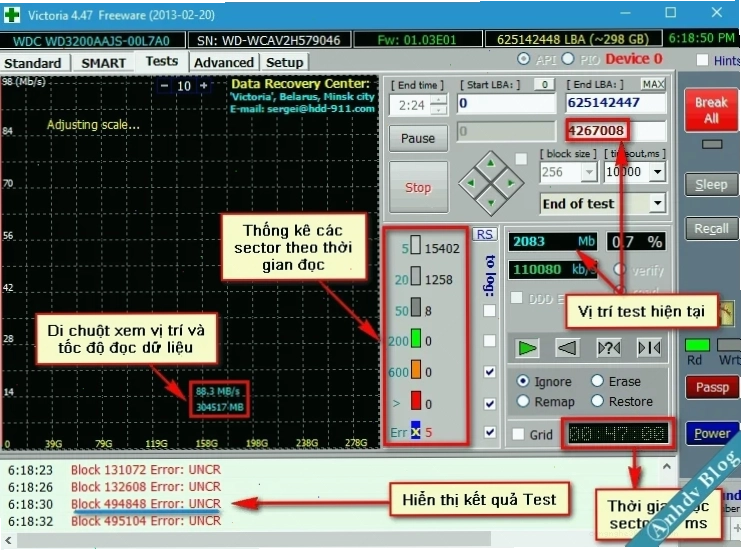Click the log horizontal scrollbar left arrow
The height and width of the screenshot is (550, 741).
[8, 540]
